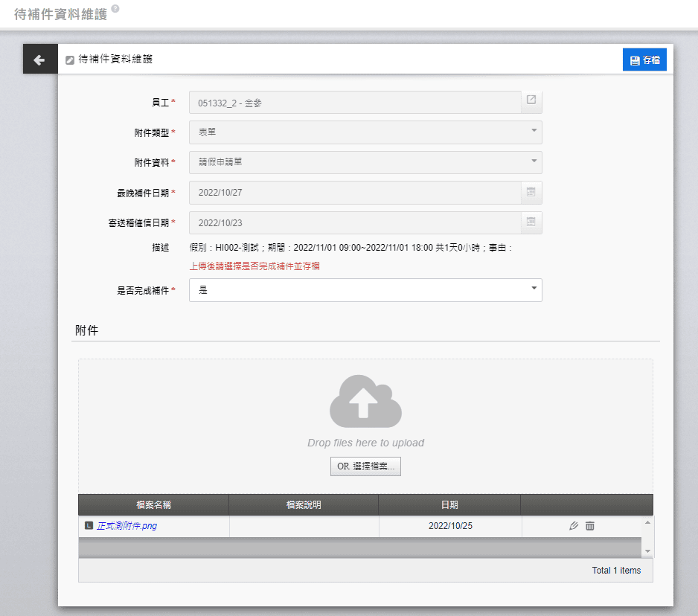Open calendar for 寄送稽催信日期
The width and height of the screenshot is (698, 616).
click(531, 222)
